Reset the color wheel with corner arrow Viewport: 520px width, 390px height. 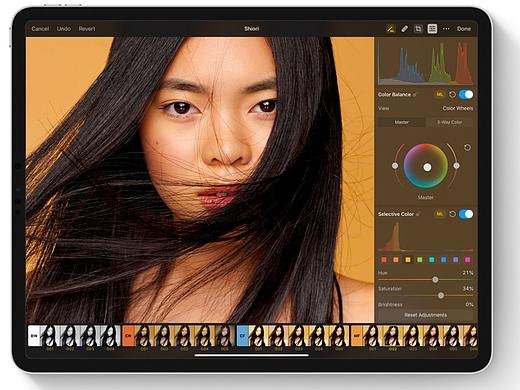pyautogui.click(x=467, y=147)
